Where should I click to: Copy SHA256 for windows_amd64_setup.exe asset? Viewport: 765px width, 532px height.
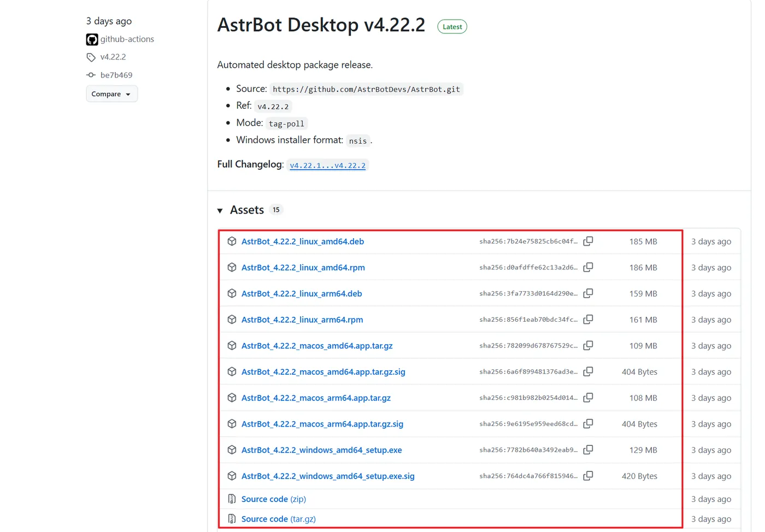tap(588, 450)
